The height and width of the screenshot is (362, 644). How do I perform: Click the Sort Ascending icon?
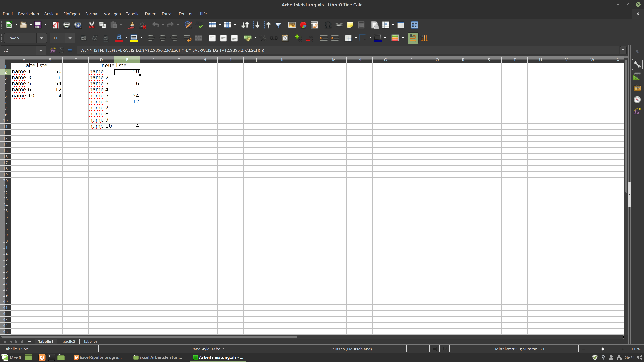[256, 25]
